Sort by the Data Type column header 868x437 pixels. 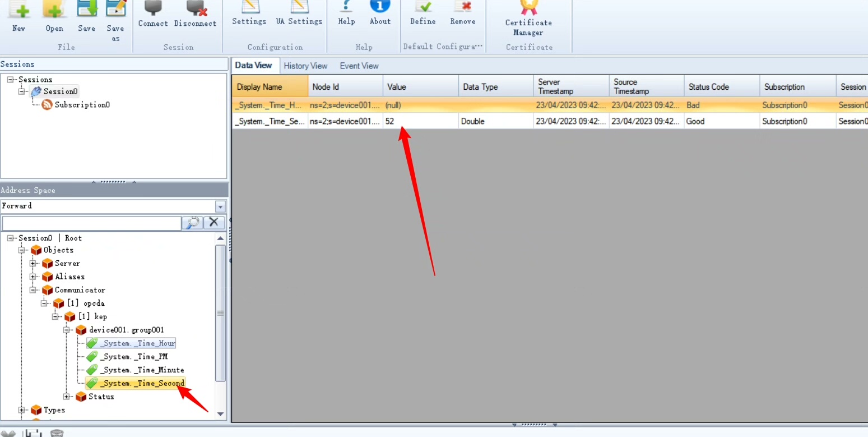coord(496,86)
